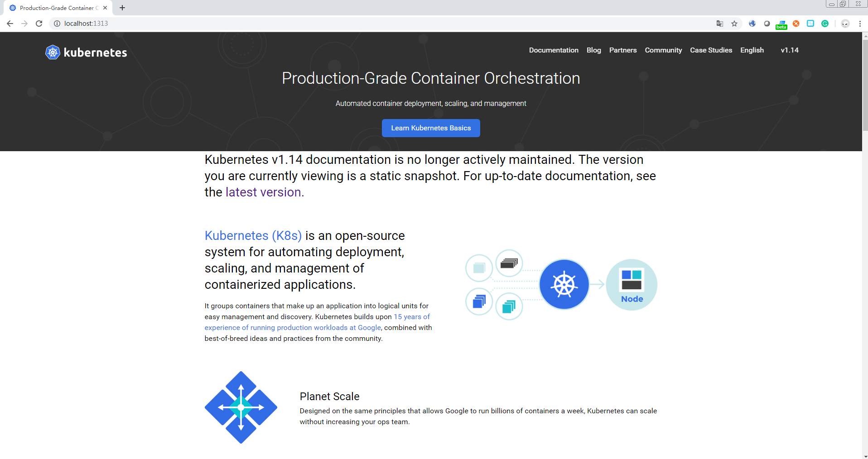The width and height of the screenshot is (868, 459).
Task: Open the v1.14 version dropdown
Action: click(x=790, y=50)
